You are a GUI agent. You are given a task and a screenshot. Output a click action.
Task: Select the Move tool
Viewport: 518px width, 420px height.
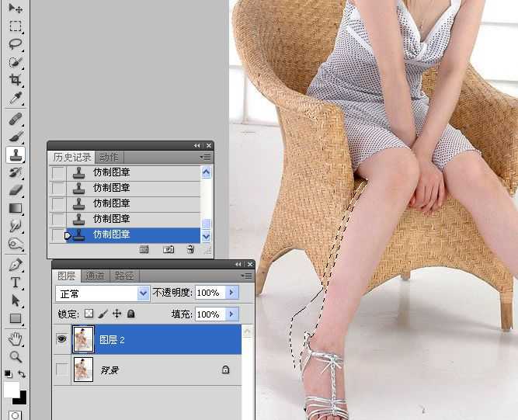[x=16, y=8]
